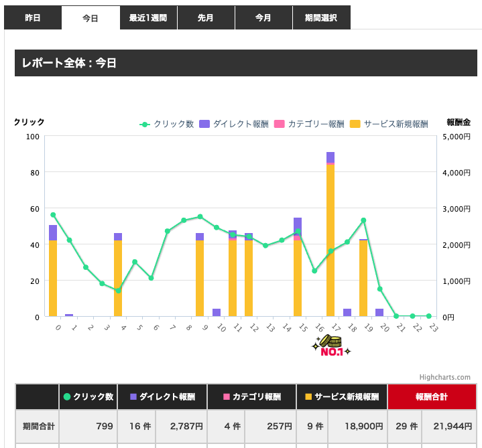This screenshot has width=482, height=448.
Task: Open the 最近1週間 tab
Action: [x=148, y=18]
